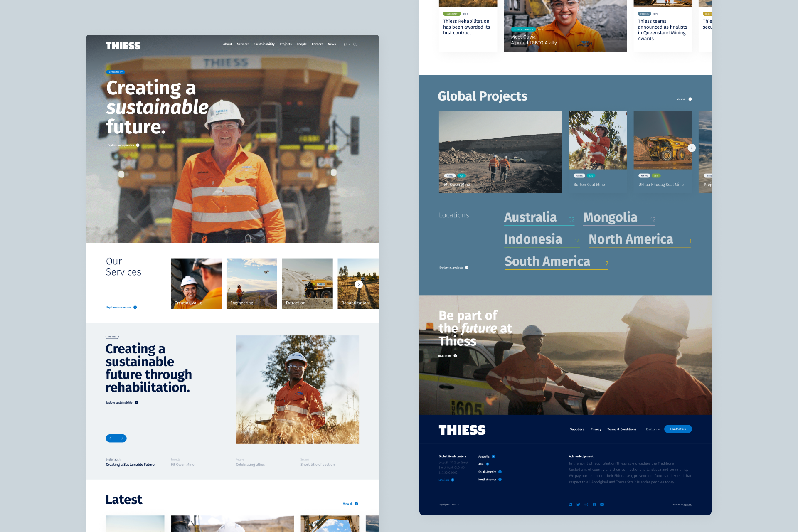Click the THIESS logo in the footer
The image size is (798, 532).
click(x=462, y=430)
